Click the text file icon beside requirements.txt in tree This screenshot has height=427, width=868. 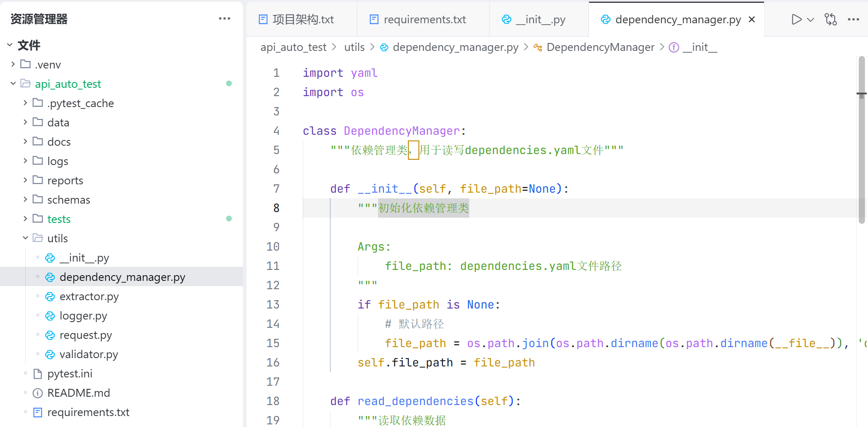(x=38, y=413)
